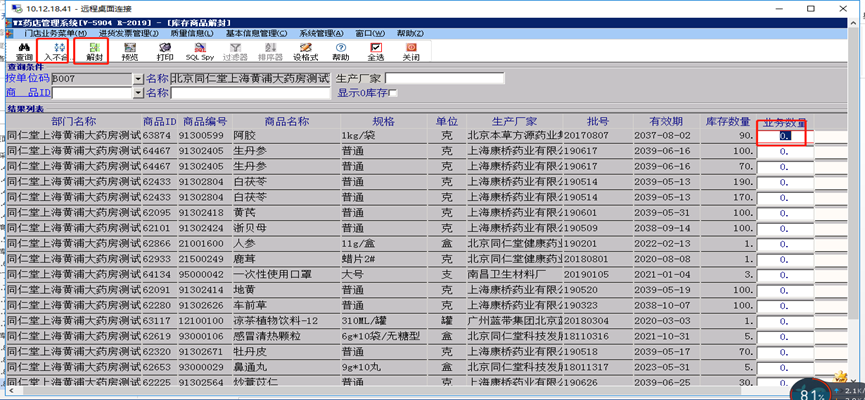Click the 业务数量 cell for 阿胶
The height and width of the screenshot is (400, 865).
(x=785, y=135)
